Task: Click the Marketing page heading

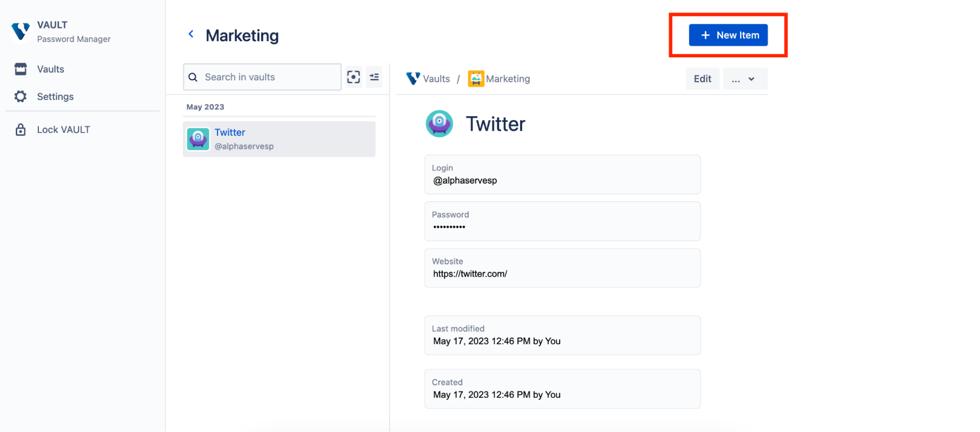Action: point(242,35)
